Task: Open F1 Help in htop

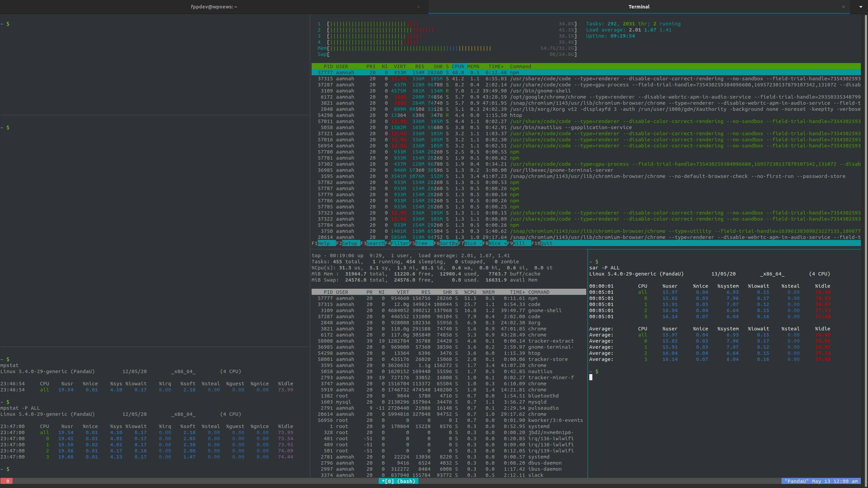Action: pos(324,243)
